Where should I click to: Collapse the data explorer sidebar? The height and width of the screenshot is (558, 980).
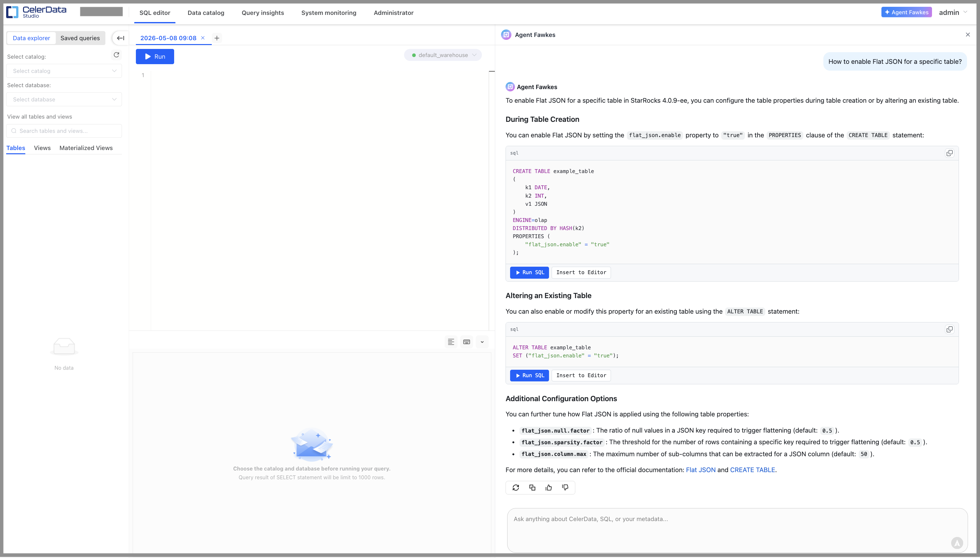(x=120, y=38)
